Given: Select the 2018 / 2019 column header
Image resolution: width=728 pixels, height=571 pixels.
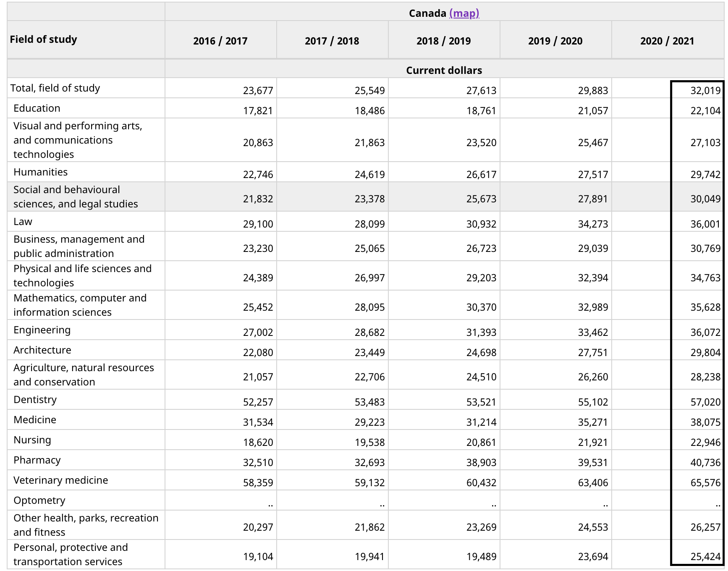Looking at the screenshot, I should coord(444,41).
